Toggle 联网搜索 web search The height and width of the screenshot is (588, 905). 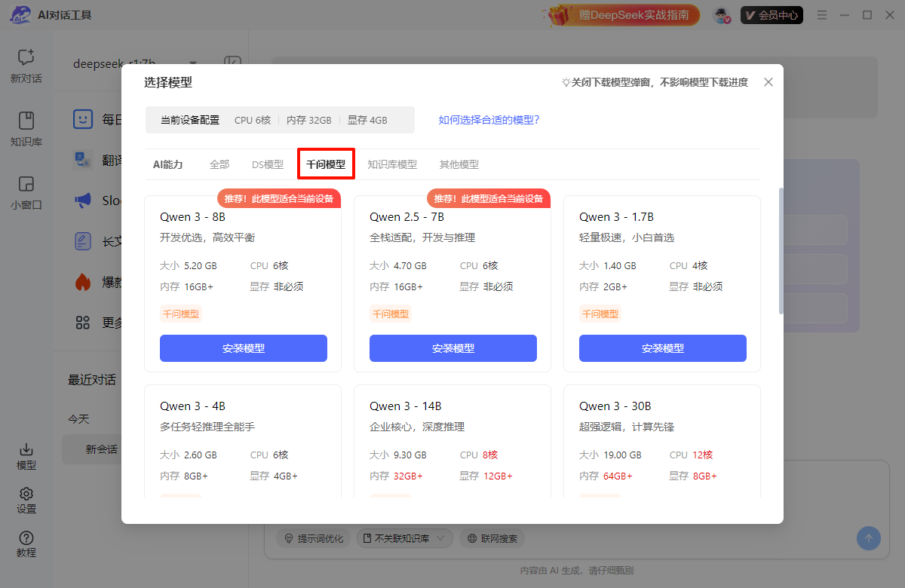[x=492, y=538]
